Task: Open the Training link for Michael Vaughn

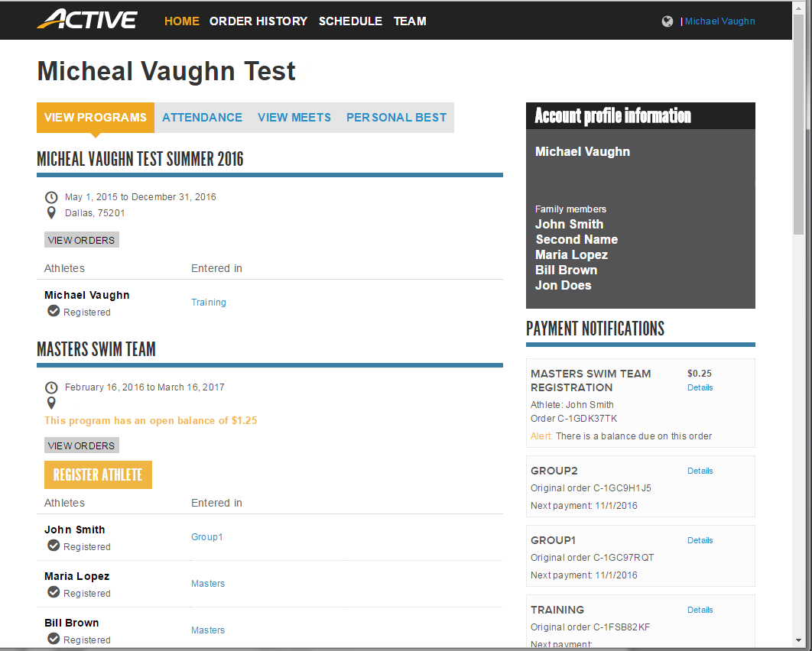Action: point(208,303)
